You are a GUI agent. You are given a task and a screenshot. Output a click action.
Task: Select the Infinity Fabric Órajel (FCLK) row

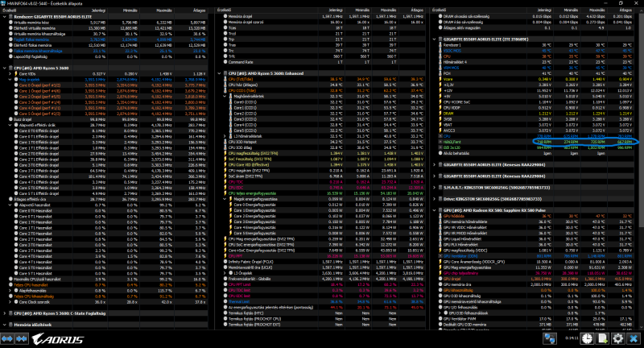coord(324,262)
